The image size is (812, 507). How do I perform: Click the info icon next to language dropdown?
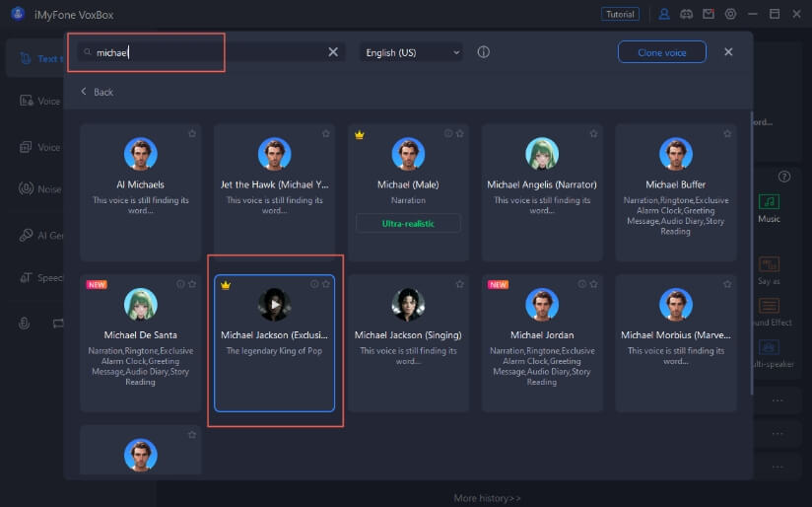[483, 52]
